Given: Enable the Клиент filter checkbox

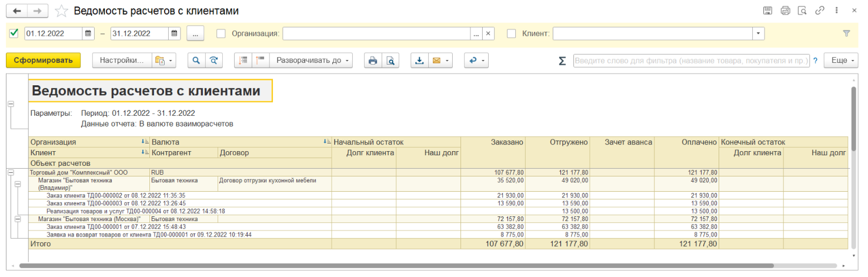Looking at the screenshot, I should pyautogui.click(x=511, y=34).
